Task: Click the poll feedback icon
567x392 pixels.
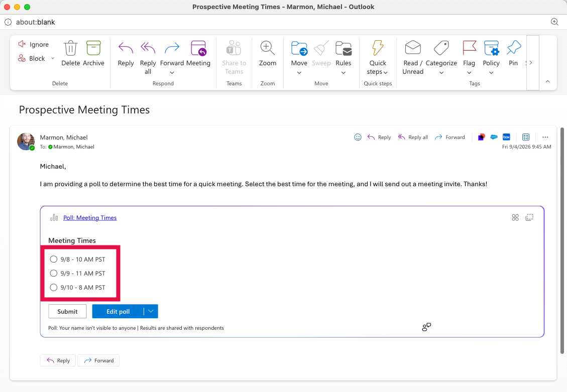Action: tap(426, 327)
